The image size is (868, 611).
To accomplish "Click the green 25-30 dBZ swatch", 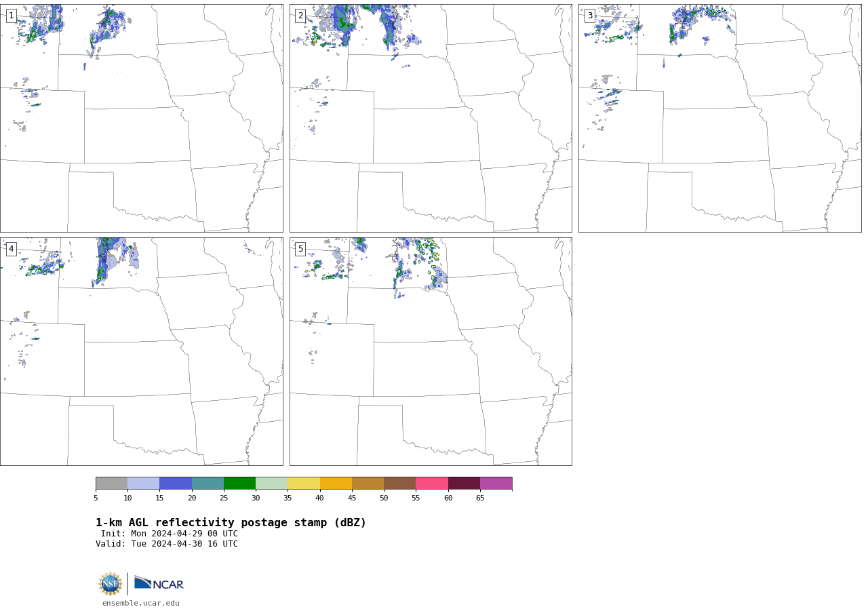I will coord(239,484).
